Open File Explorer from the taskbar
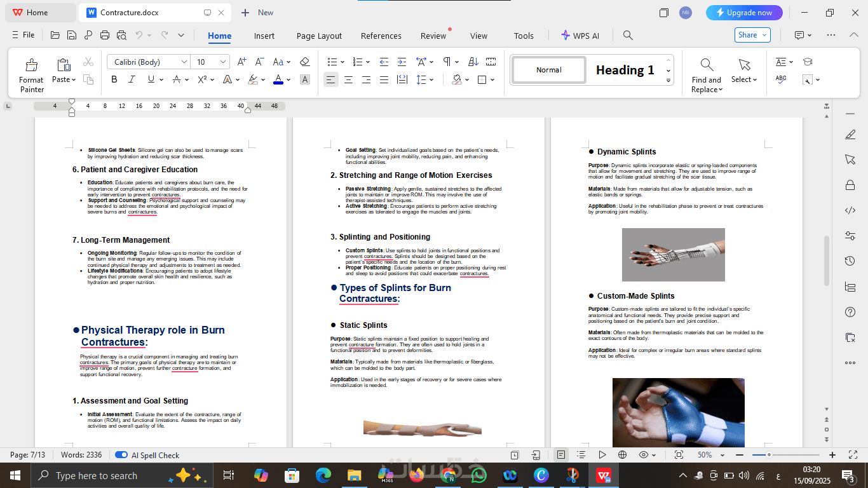 [355, 475]
